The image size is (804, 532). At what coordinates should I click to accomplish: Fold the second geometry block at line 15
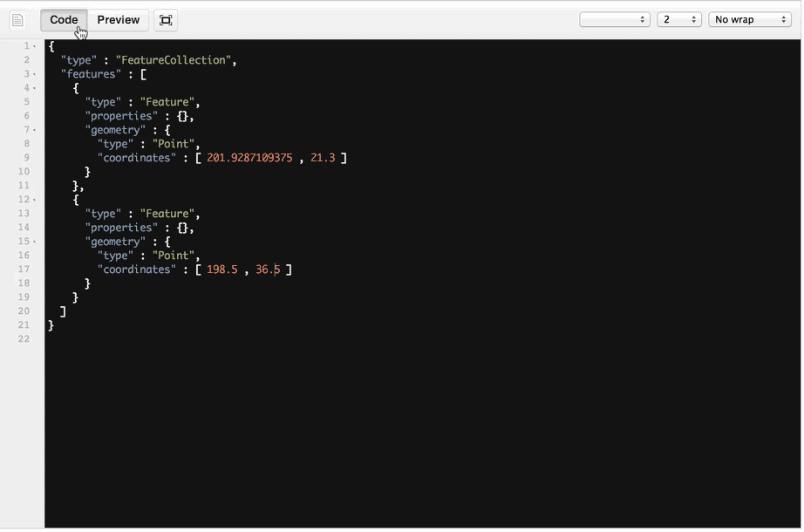point(35,242)
